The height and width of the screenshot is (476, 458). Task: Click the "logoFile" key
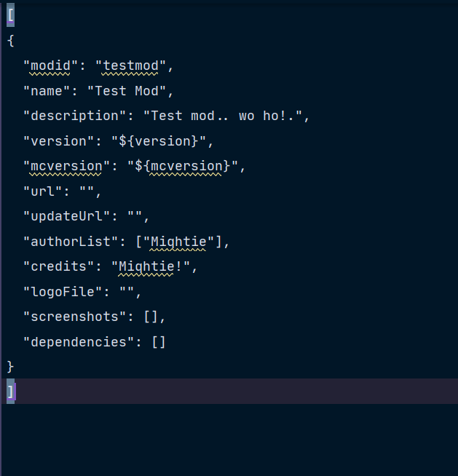63,292
